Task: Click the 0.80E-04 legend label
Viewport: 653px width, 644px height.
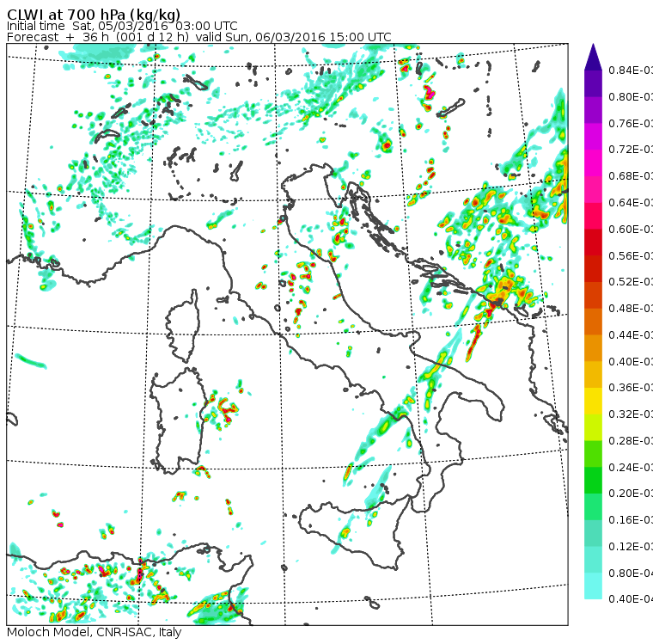Action: [631, 573]
